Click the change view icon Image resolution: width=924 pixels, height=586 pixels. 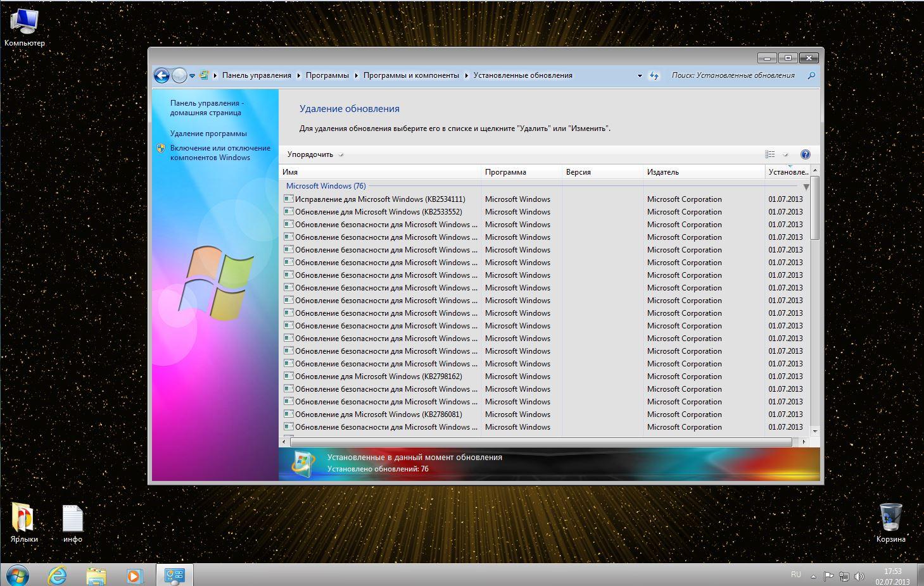pos(770,154)
